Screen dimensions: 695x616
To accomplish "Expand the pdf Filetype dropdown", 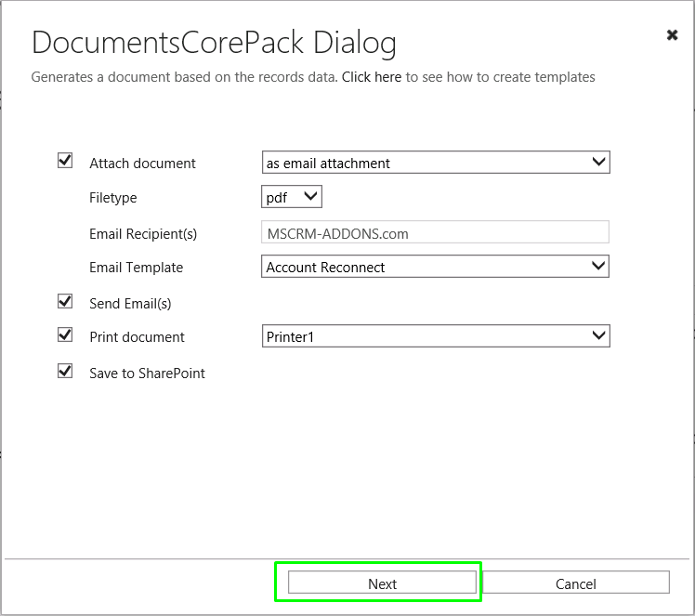I will coord(292,196).
